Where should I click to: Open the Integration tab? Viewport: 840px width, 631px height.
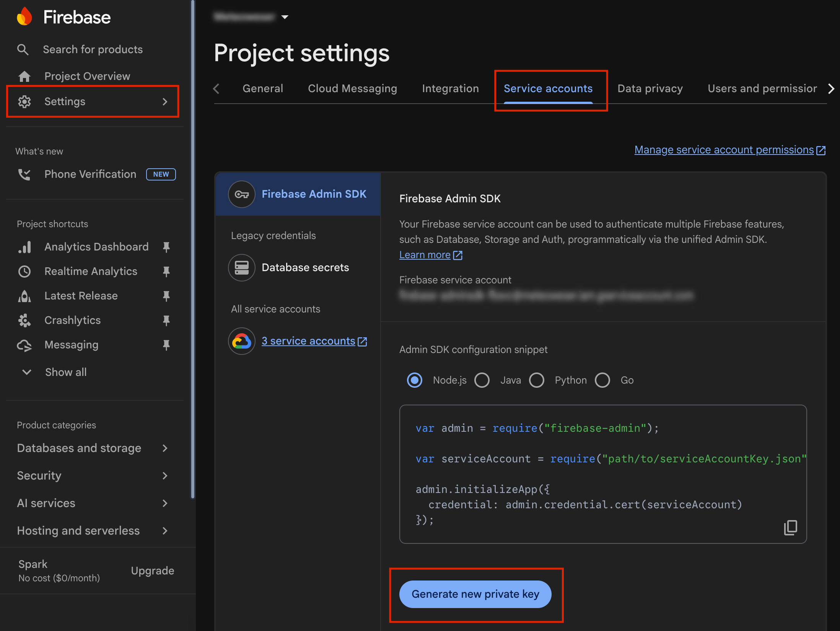450,89
